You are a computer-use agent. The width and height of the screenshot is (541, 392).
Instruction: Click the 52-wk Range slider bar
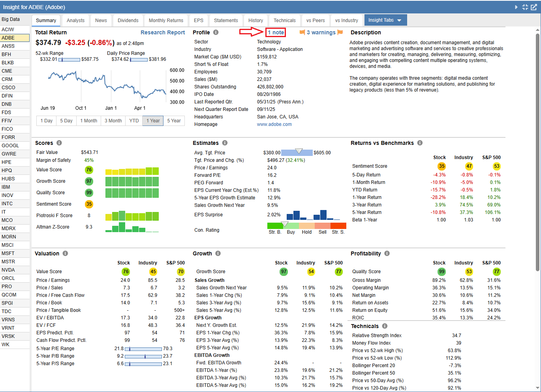click(69, 60)
